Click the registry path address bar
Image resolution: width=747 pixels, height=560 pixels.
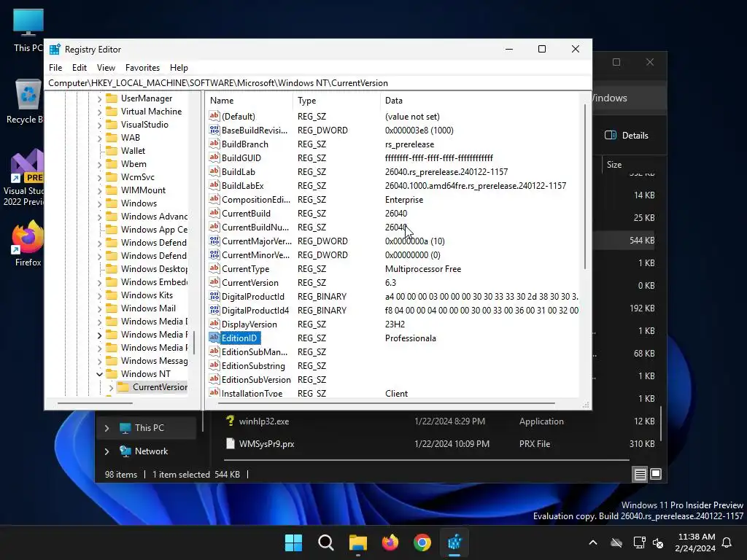click(x=318, y=83)
